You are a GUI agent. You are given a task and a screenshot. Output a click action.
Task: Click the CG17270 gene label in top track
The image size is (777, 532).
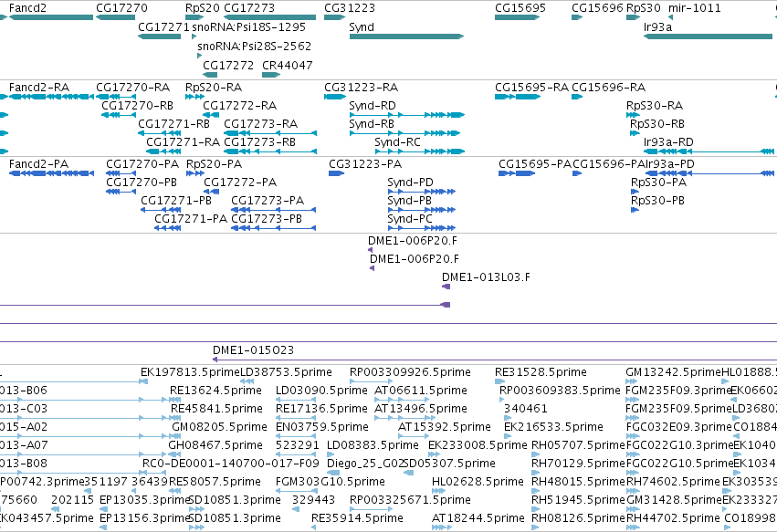[x=121, y=8]
